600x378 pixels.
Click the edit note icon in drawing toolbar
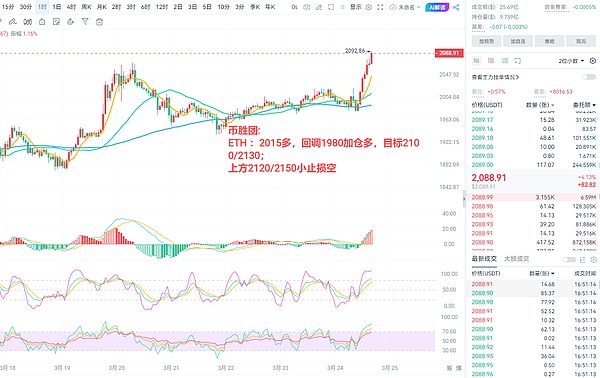pyautogui.click(x=56, y=22)
